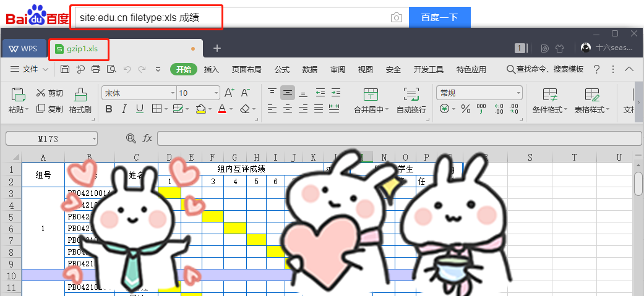Viewport: 644px width, 296px height.
Task: Switch to the 页面布局 ribbon tab
Action: (x=246, y=69)
